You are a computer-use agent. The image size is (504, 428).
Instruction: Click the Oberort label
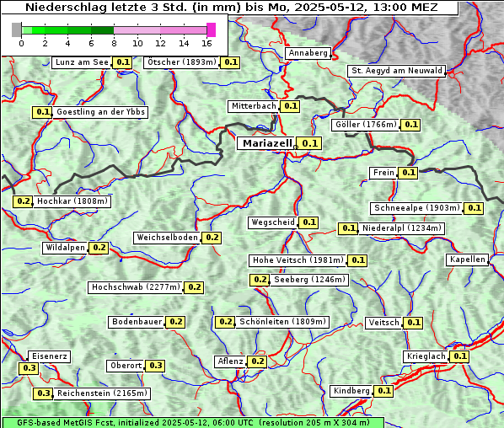pyautogui.click(x=126, y=366)
